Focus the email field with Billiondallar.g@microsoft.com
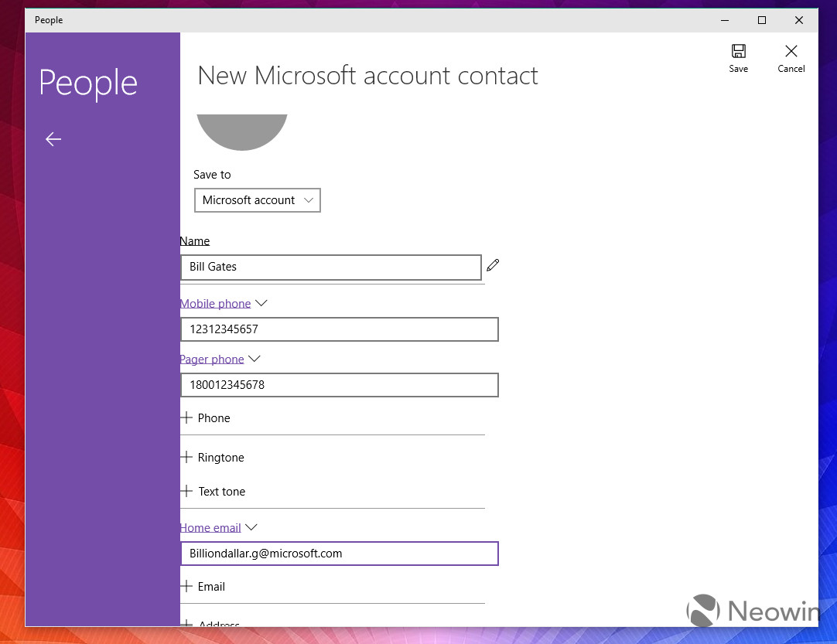 [340, 554]
